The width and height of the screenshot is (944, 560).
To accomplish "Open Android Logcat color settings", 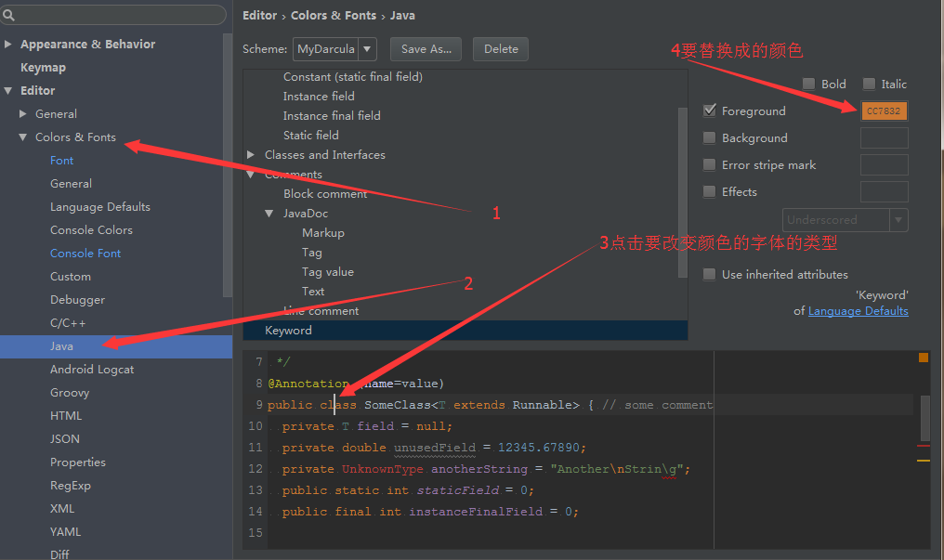I will (91, 370).
